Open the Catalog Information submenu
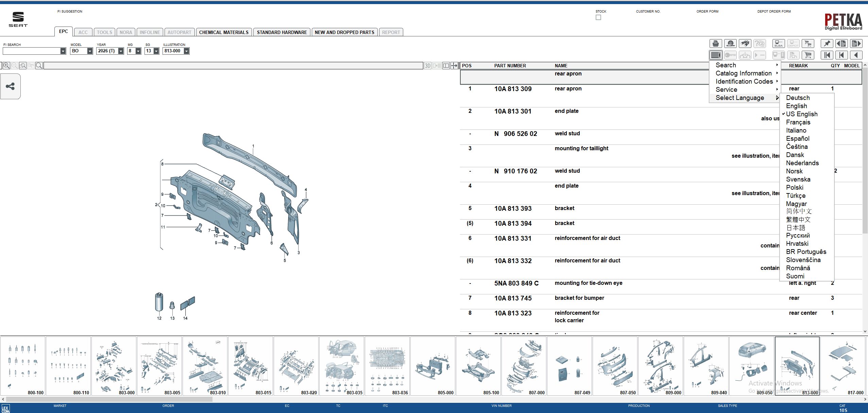 pyautogui.click(x=744, y=73)
